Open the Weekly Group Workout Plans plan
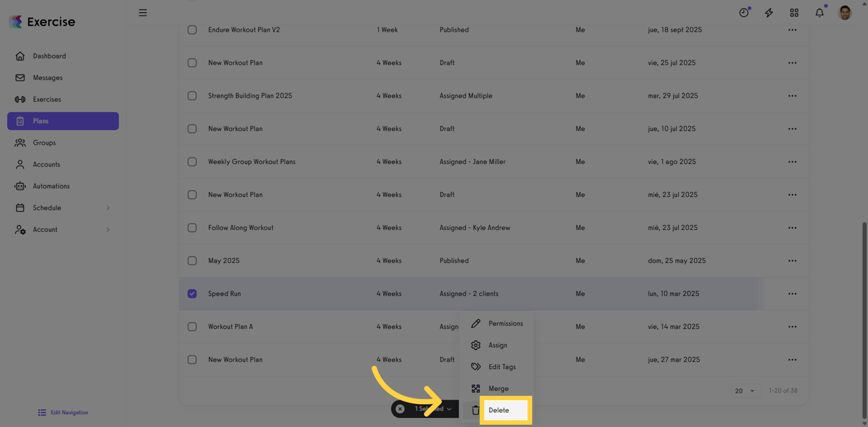 point(252,162)
